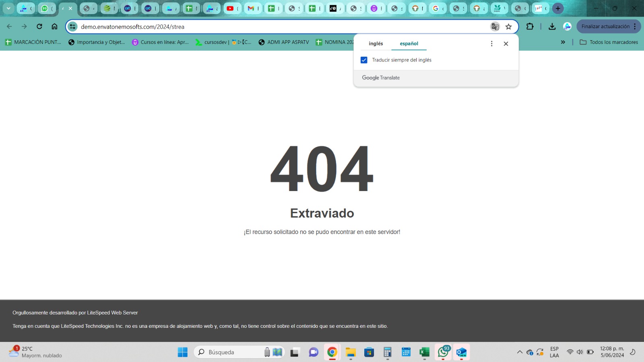644x362 pixels.
Task: Open the Extensions puzzle icon
Action: tap(530, 27)
